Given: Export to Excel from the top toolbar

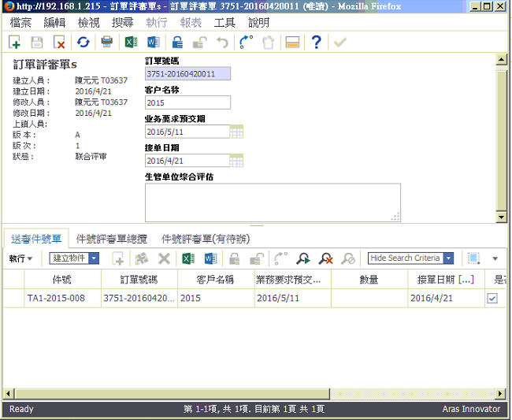Looking at the screenshot, I should (131, 43).
